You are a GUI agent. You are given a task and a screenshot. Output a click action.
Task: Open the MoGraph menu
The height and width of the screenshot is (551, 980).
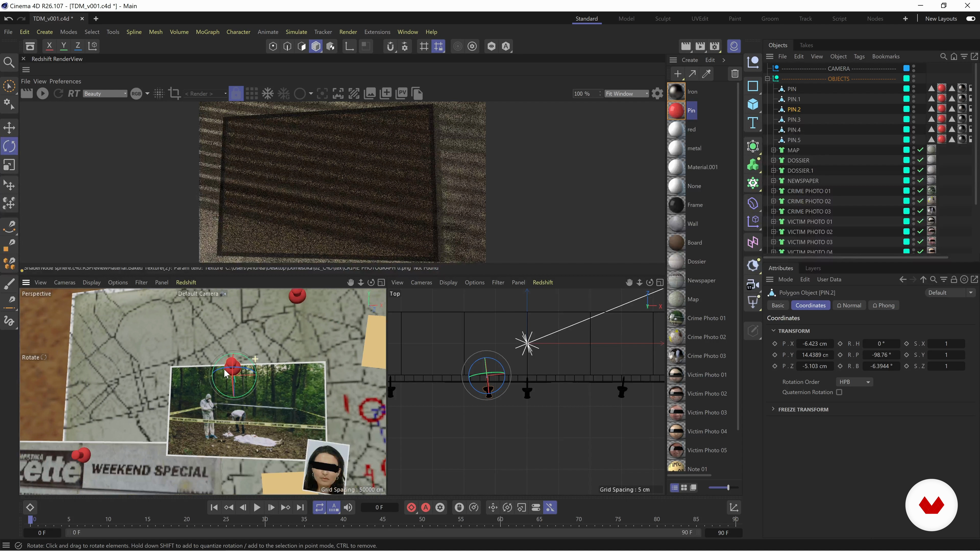point(207,32)
